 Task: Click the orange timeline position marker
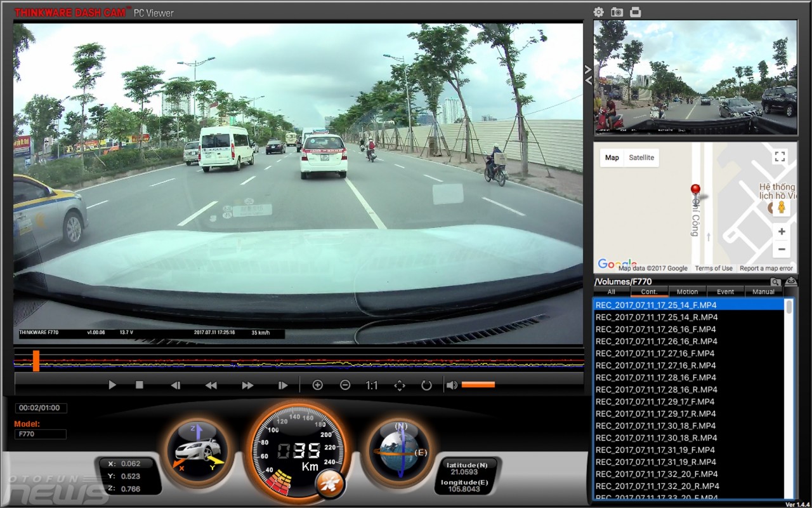[36, 361]
